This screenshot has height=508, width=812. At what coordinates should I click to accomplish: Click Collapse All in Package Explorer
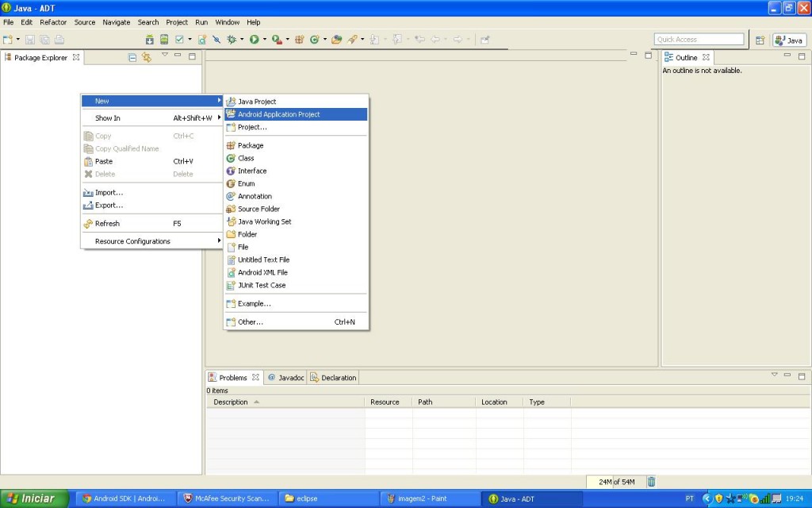coord(132,57)
